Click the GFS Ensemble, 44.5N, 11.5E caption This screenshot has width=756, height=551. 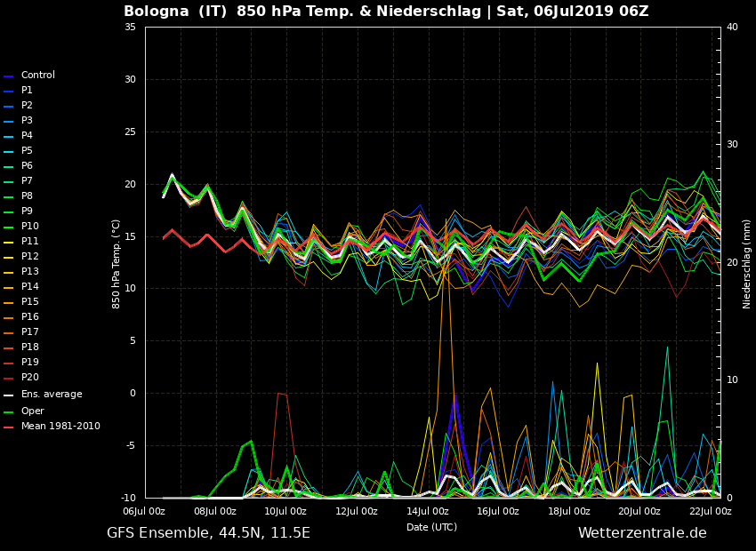pos(208,533)
